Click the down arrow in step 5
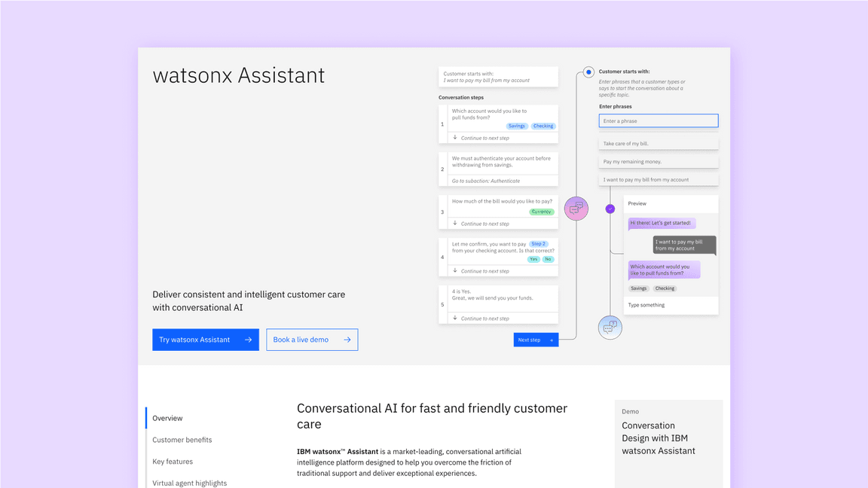The image size is (868, 488). coord(455,319)
